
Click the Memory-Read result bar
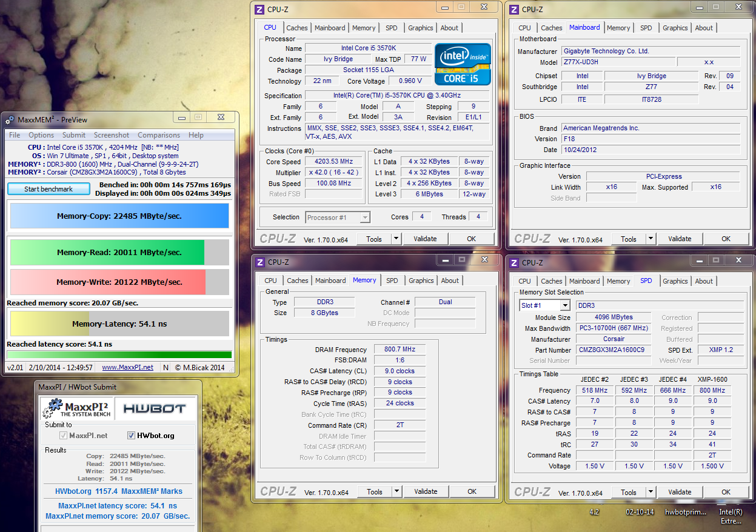coord(119,253)
